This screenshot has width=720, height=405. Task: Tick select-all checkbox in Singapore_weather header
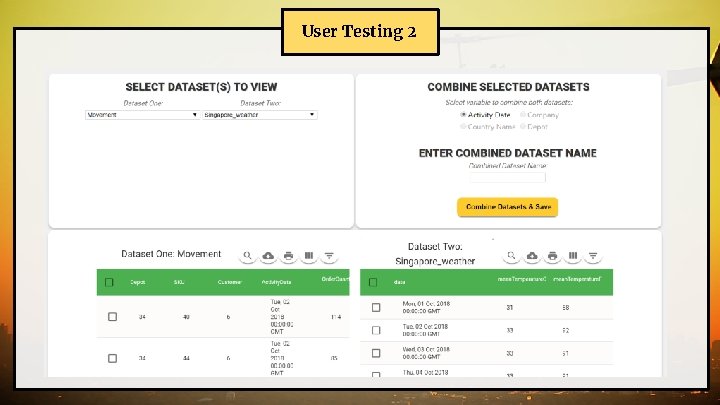(x=373, y=282)
